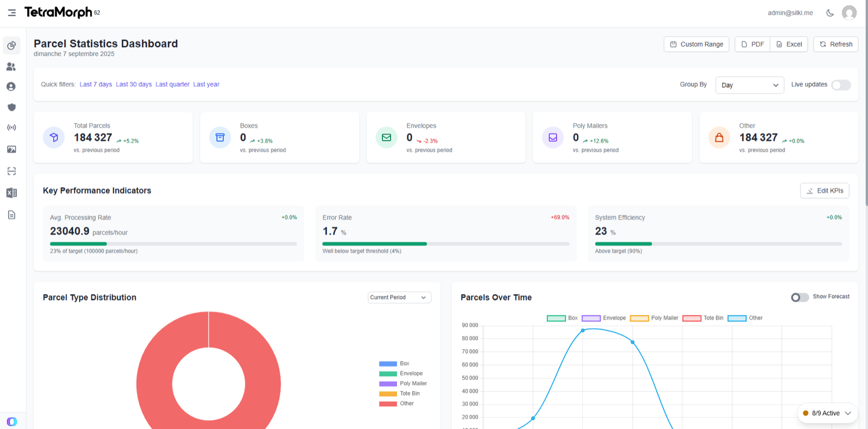Refresh the dashboard data

pos(835,44)
